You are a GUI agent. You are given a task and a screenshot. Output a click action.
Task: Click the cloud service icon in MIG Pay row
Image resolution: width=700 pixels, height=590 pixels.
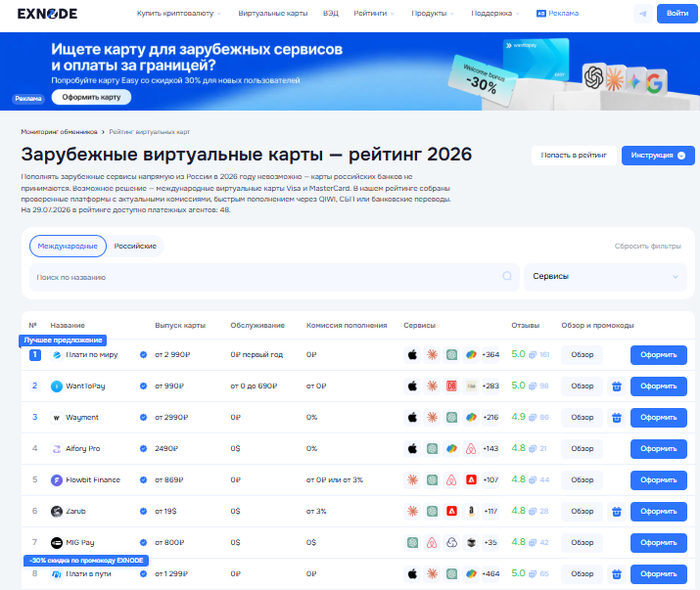coord(452,543)
